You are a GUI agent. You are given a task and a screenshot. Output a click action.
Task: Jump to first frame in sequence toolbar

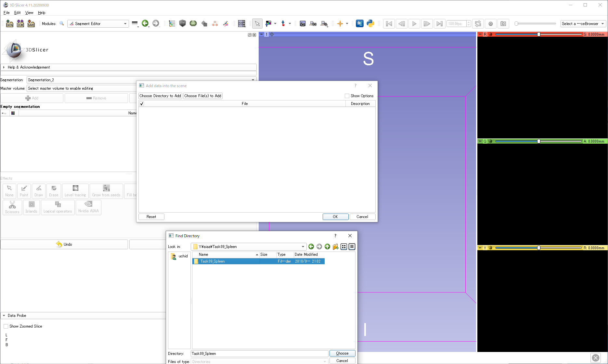[389, 23]
